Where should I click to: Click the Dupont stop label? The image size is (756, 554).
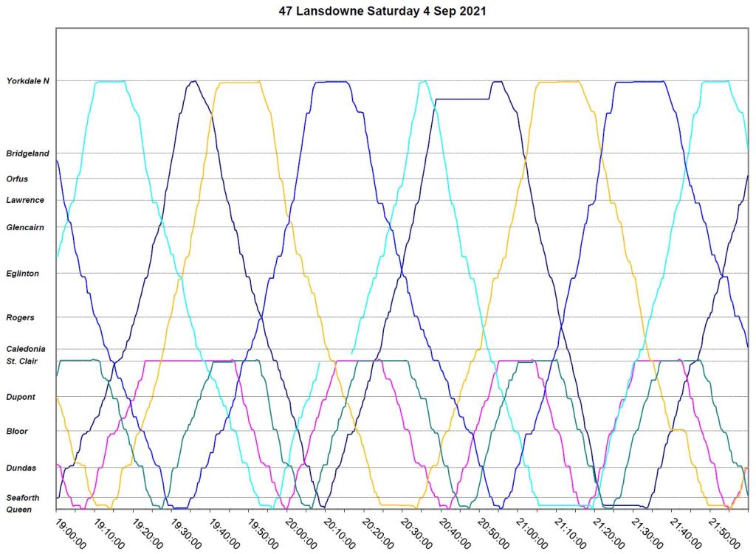coord(21,397)
